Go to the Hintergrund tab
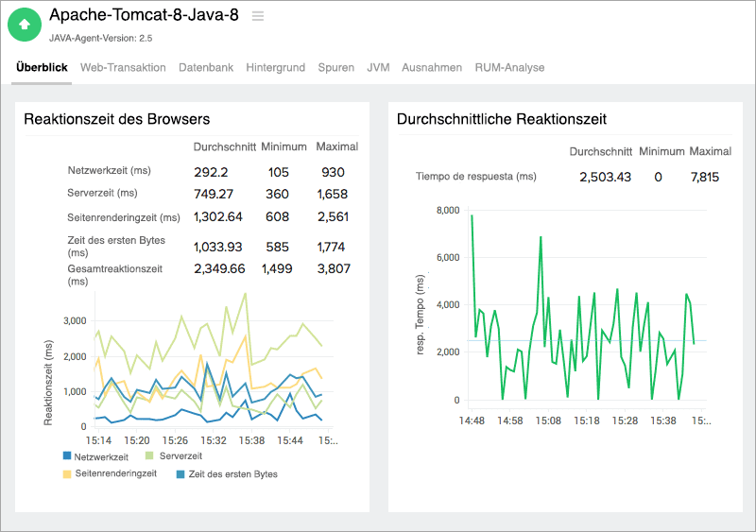The width and height of the screenshot is (756, 532). (276, 68)
